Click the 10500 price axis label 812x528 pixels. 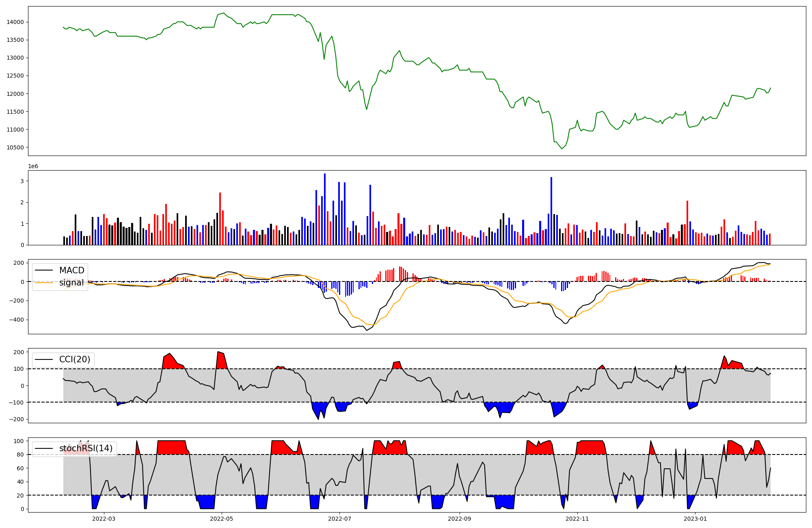coord(15,147)
